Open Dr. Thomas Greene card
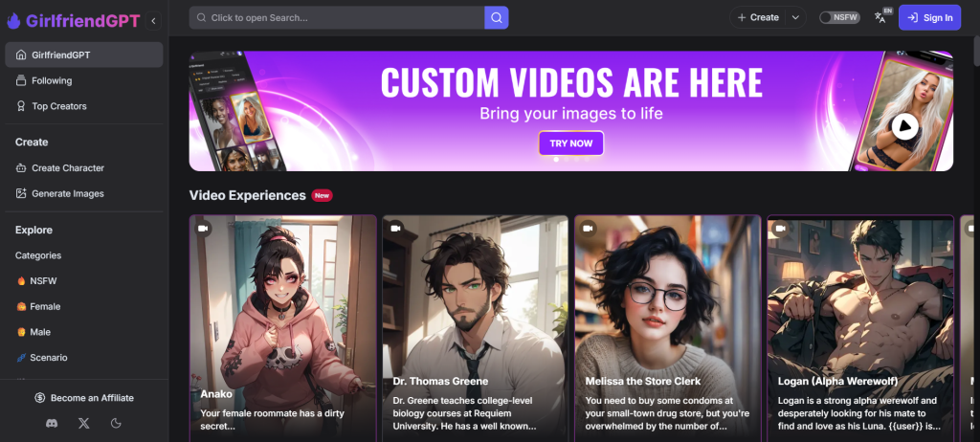 475,328
